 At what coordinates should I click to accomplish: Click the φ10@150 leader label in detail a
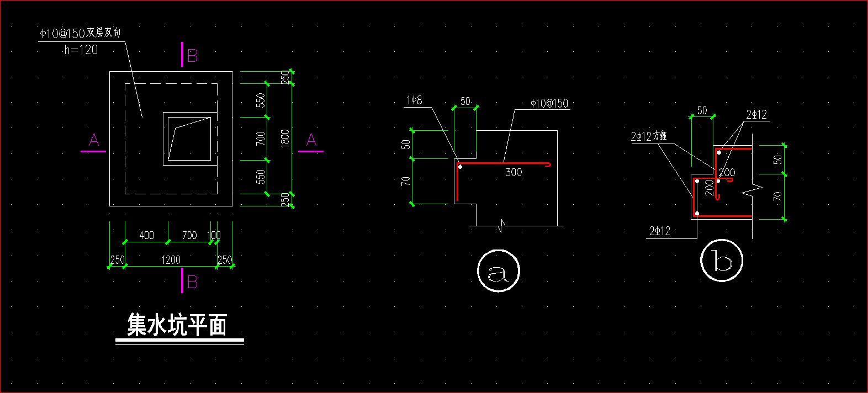click(x=549, y=103)
